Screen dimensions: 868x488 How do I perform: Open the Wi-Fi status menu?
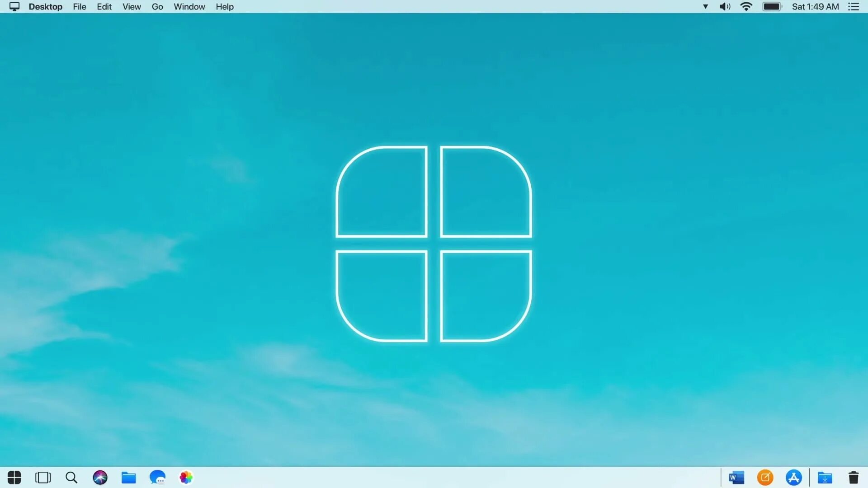point(746,7)
